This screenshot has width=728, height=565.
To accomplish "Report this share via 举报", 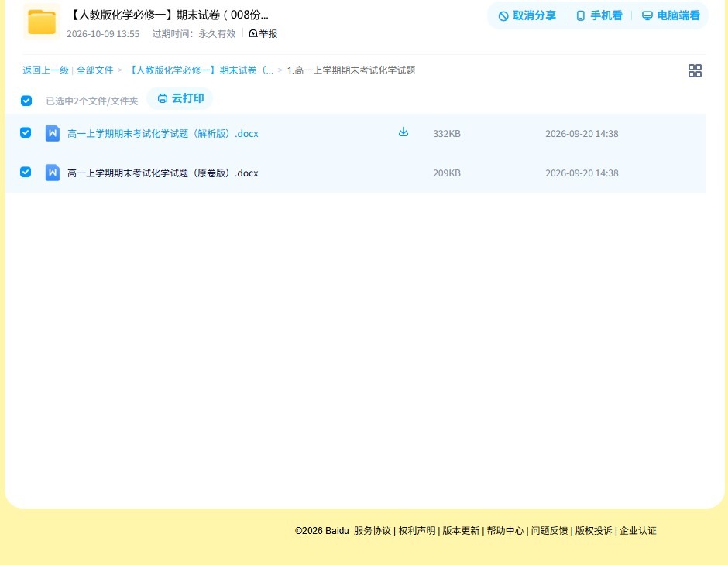I will tap(263, 34).
